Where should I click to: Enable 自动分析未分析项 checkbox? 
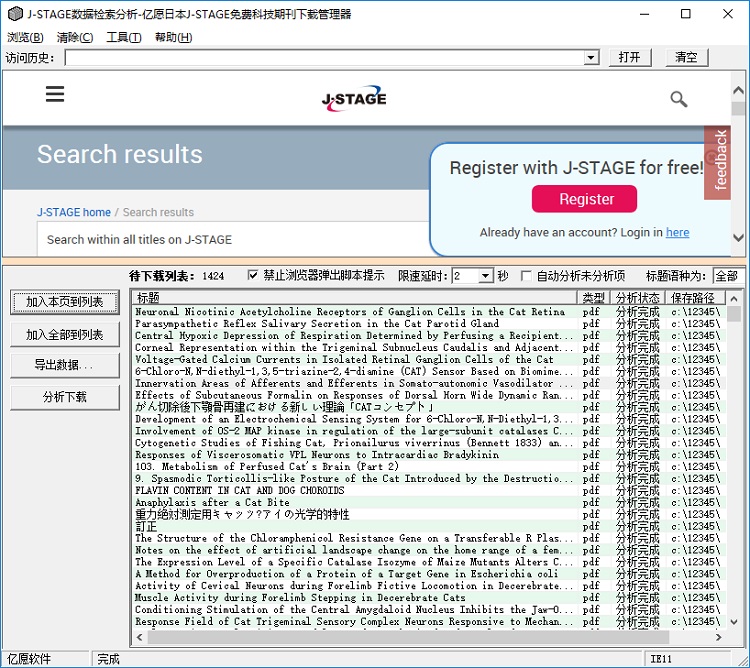[x=526, y=276]
